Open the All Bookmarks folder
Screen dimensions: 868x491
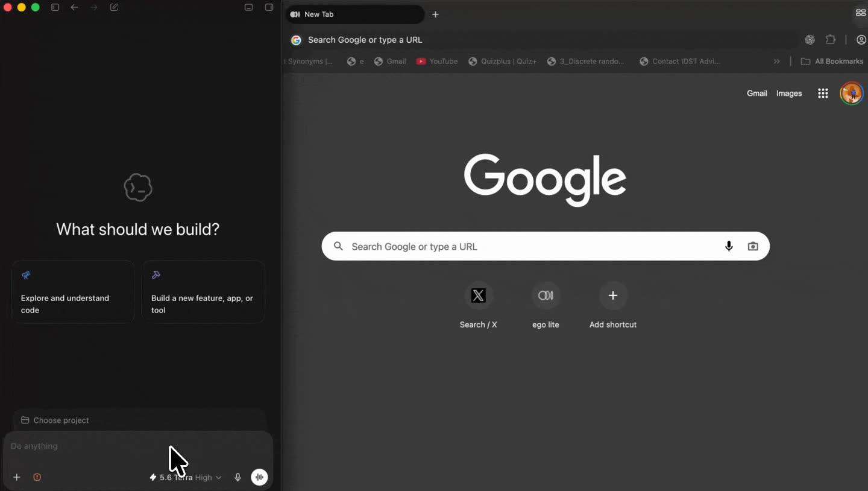coord(832,61)
